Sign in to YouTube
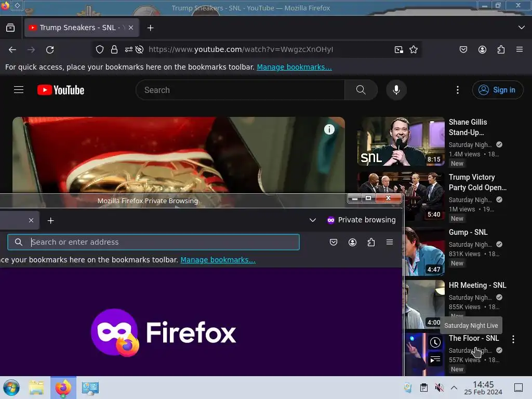Screen dimensions: 532x399 [x=497, y=90]
